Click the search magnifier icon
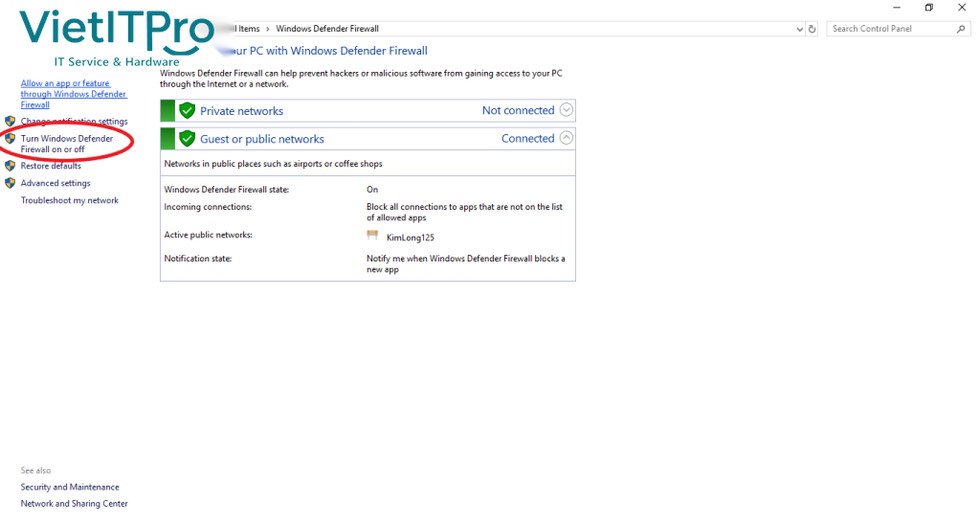The width and height of the screenshot is (980, 523). click(x=961, y=29)
